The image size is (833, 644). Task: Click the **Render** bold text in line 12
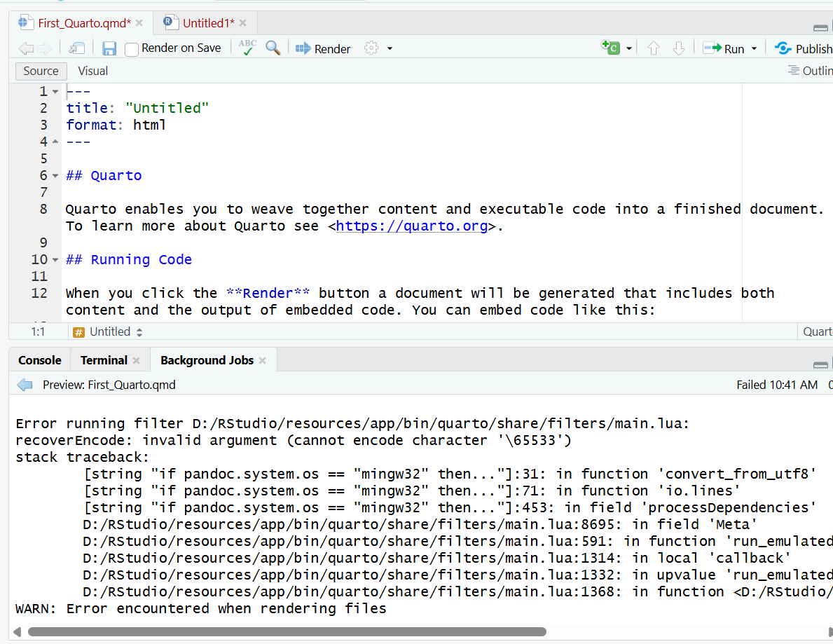[268, 294]
